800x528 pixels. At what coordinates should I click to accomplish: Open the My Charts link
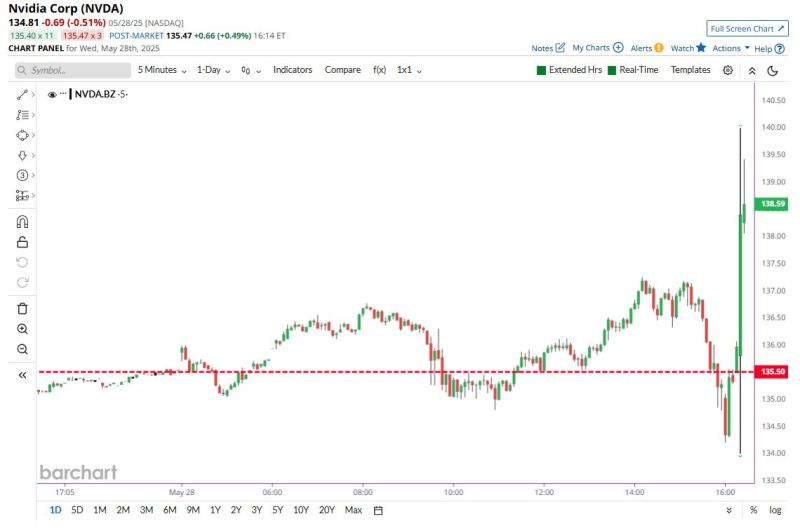597,48
